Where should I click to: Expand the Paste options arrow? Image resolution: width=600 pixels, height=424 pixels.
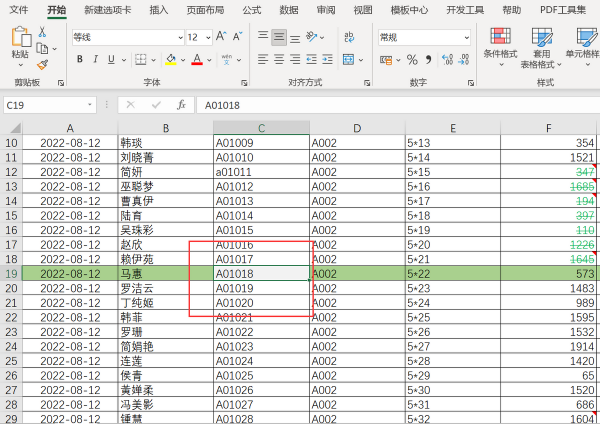coord(21,65)
